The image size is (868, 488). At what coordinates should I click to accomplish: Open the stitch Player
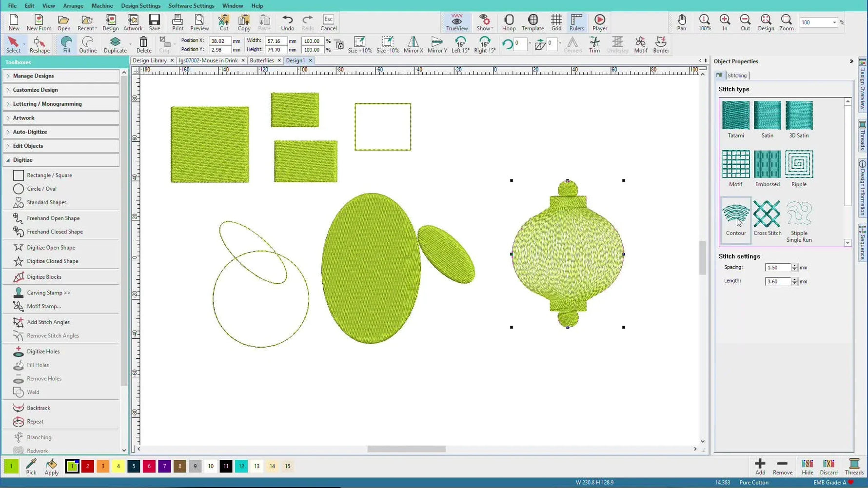[x=599, y=22]
